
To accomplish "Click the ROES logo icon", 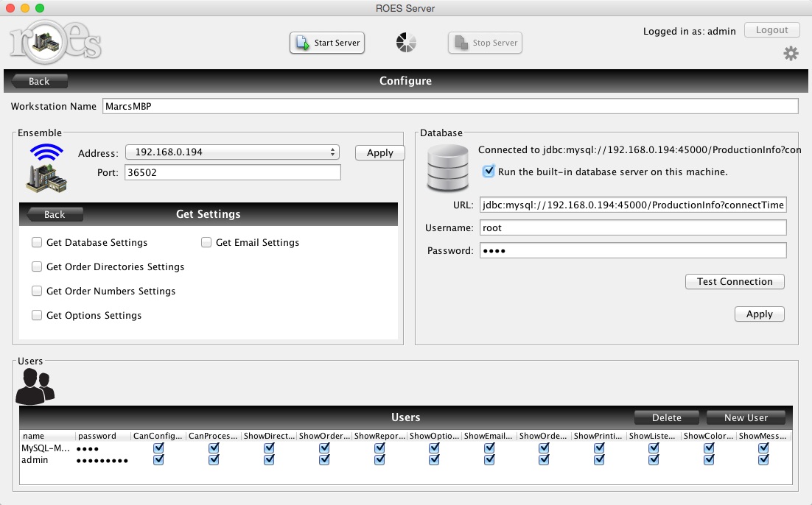I will pyautogui.click(x=46, y=42).
